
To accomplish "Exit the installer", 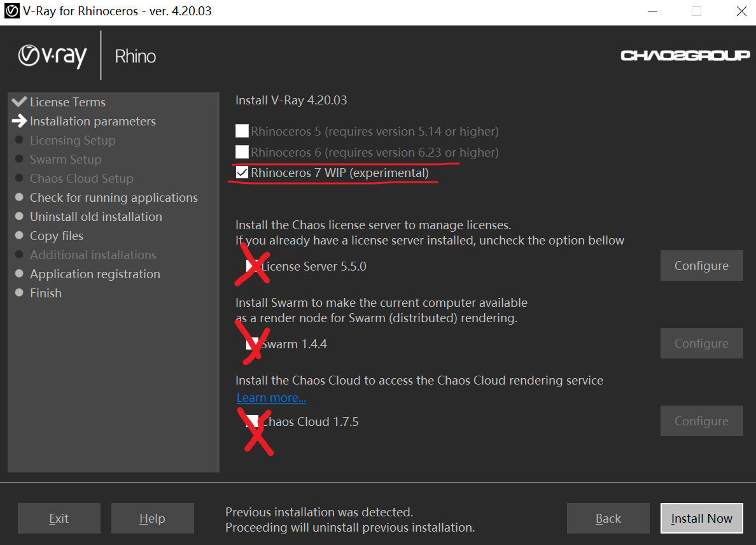I will click(59, 518).
